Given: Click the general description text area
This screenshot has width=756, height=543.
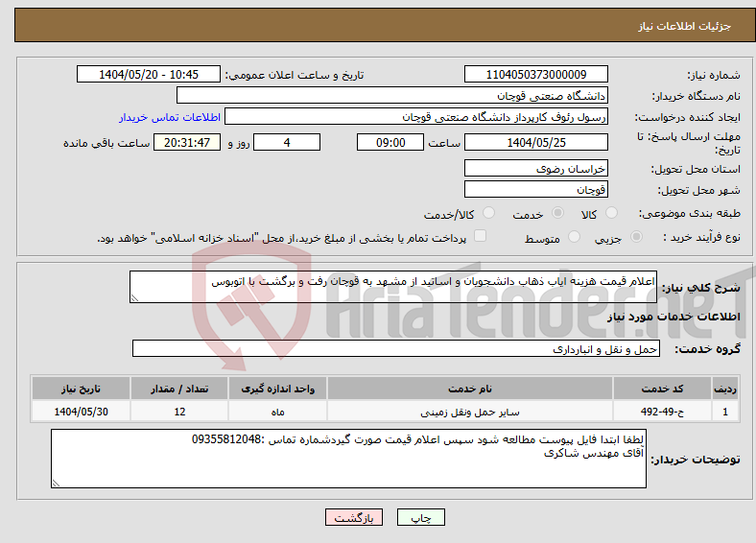Looking at the screenshot, I should click(393, 287).
